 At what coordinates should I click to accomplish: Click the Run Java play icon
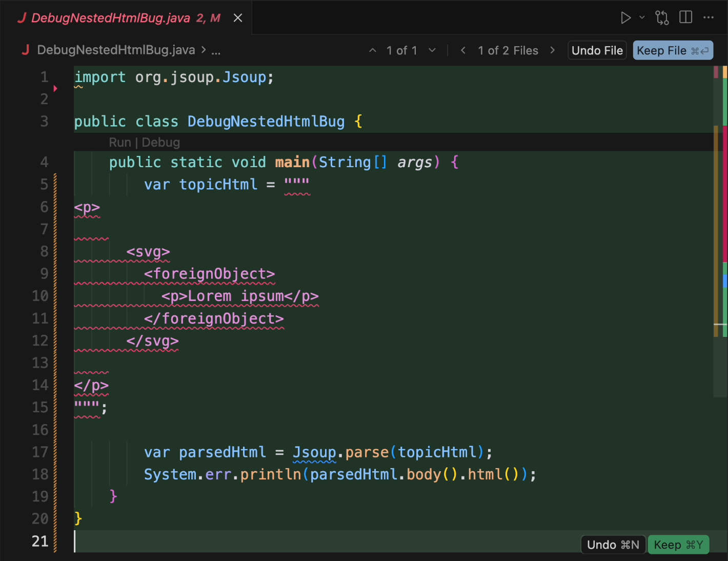(x=625, y=18)
